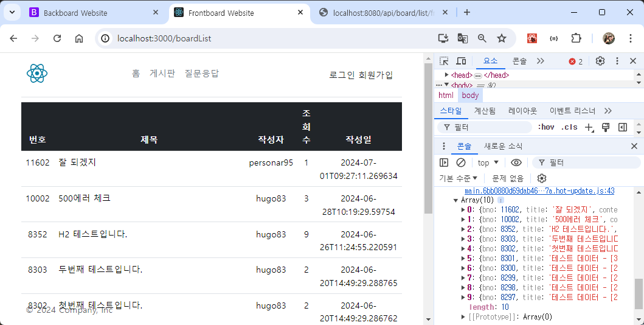Viewport: 644px width, 325px height.
Task: Open the extensions puzzle icon
Action: pyautogui.click(x=576, y=38)
